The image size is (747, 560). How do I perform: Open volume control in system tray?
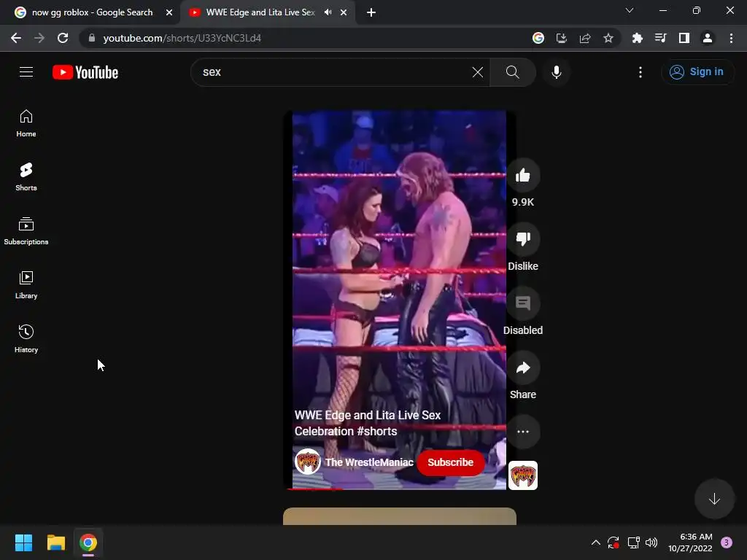[x=651, y=542]
